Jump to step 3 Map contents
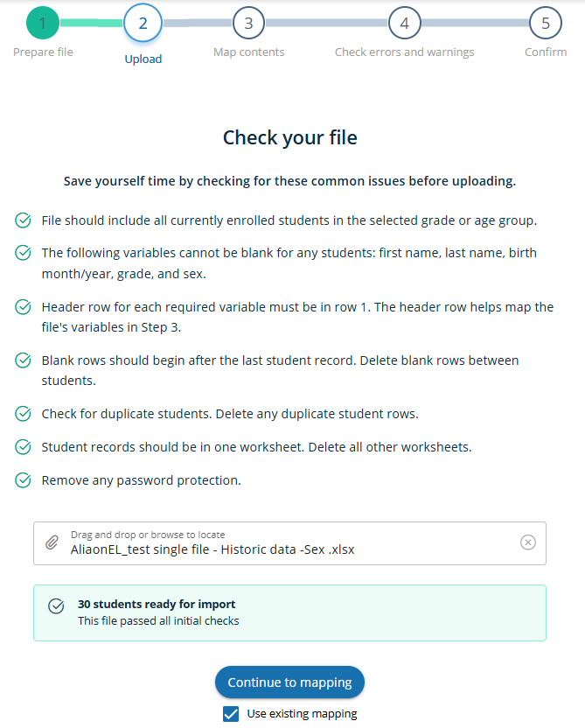The height and width of the screenshot is (728, 585). pyautogui.click(x=248, y=24)
